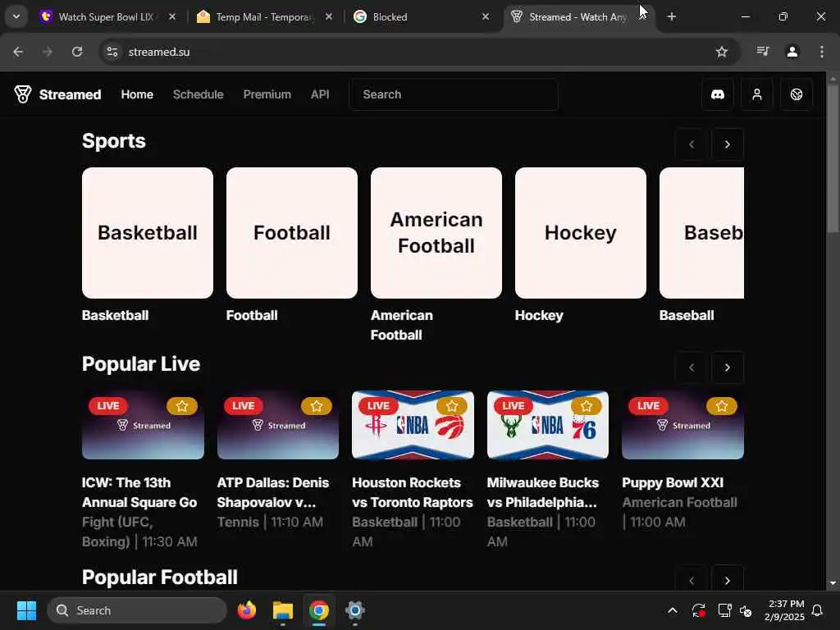Screen dimensions: 840x630
Task: Show the previous Sports categories
Action: tap(691, 144)
